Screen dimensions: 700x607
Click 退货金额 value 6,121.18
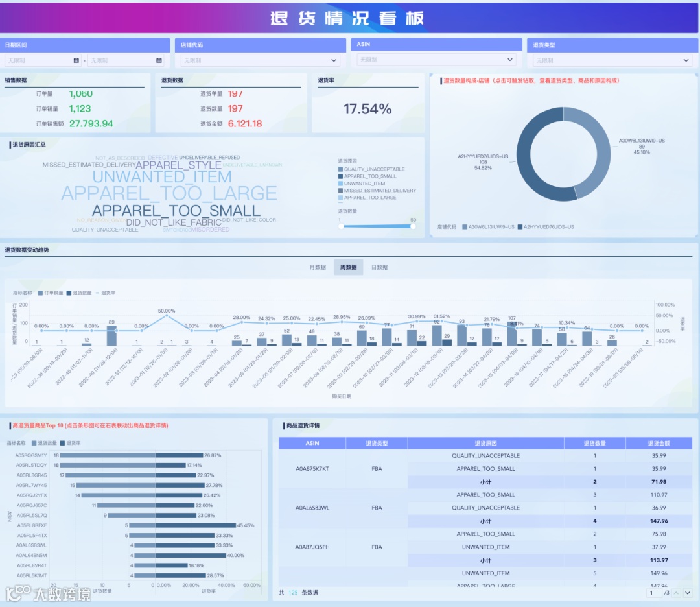click(x=244, y=124)
